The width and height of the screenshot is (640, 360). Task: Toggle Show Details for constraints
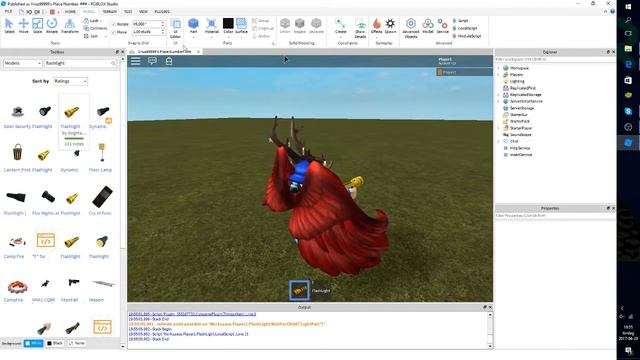pyautogui.click(x=360, y=28)
